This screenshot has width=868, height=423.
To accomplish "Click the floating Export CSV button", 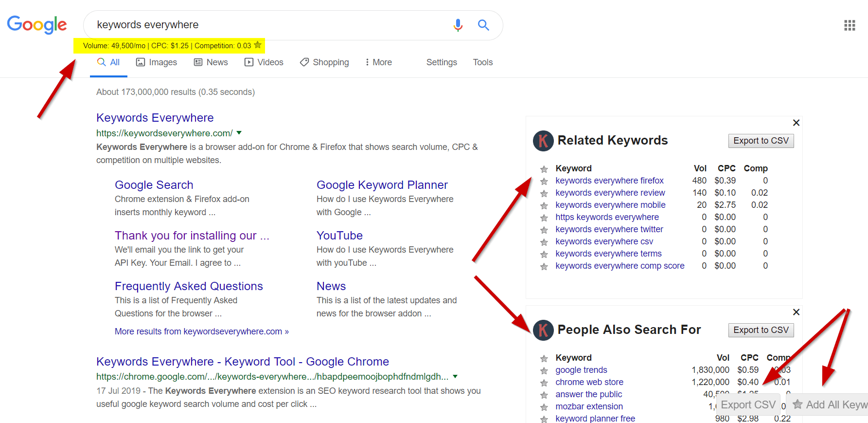I will coord(748,405).
